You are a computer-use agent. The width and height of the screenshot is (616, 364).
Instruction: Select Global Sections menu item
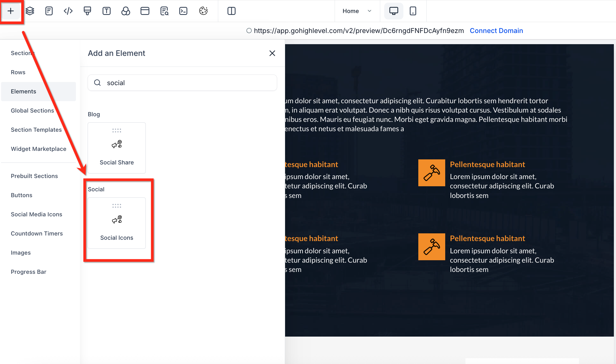[33, 110]
